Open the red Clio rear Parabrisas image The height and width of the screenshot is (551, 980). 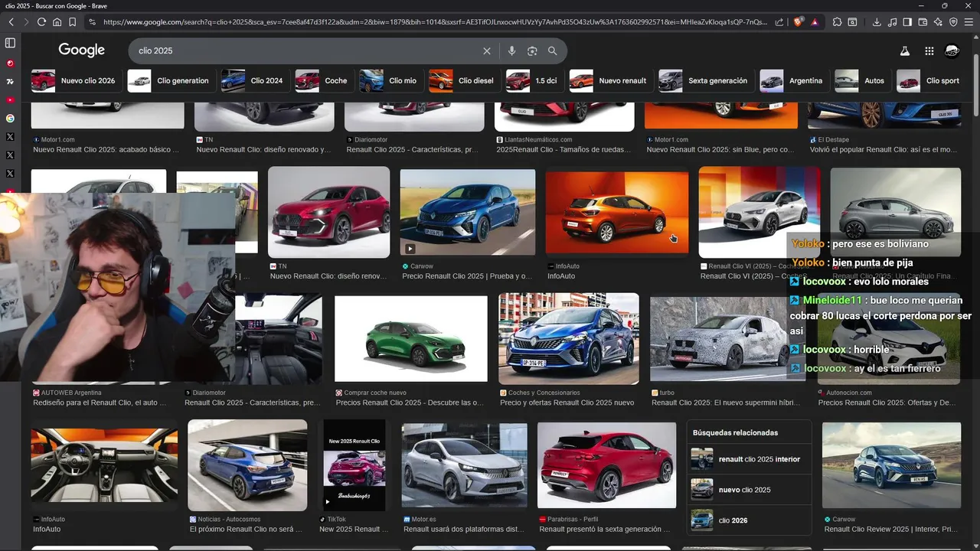pyautogui.click(x=606, y=465)
